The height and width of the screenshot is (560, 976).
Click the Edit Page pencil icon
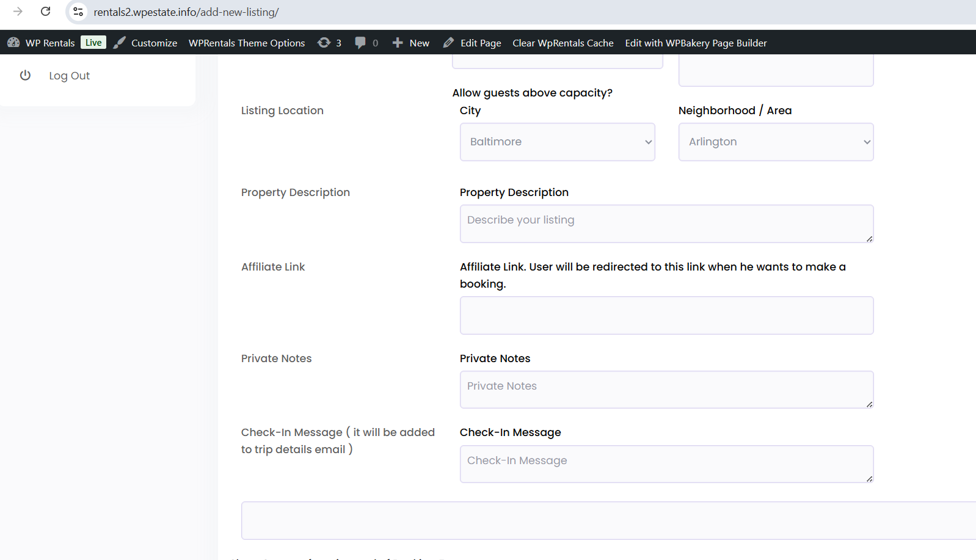[x=448, y=43]
